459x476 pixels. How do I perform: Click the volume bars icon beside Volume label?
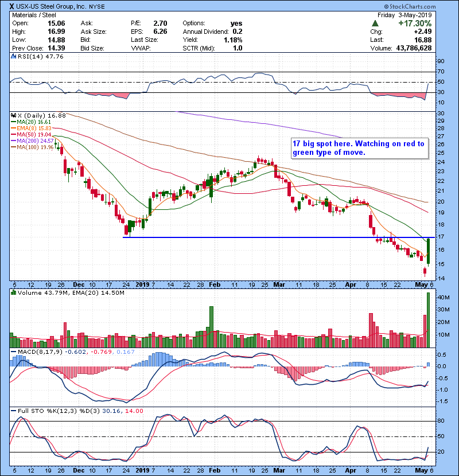pyautogui.click(x=13, y=292)
